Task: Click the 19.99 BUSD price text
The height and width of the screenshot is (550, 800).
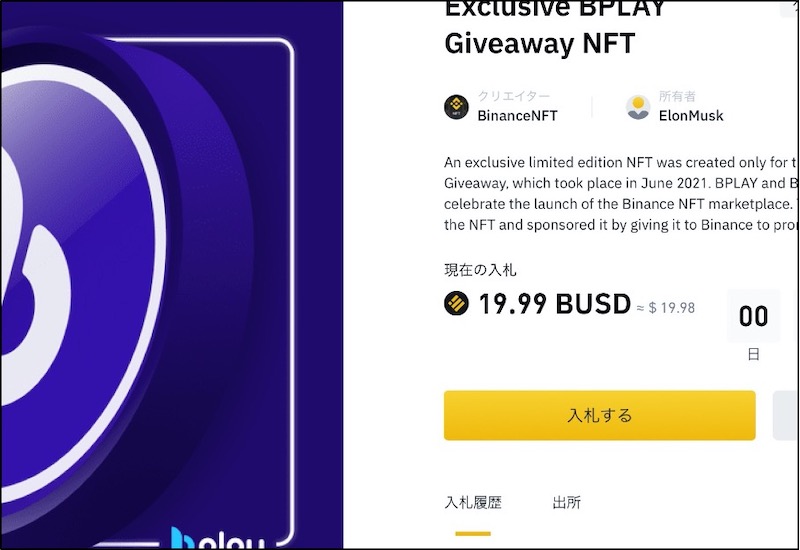Action: [x=555, y=304]
